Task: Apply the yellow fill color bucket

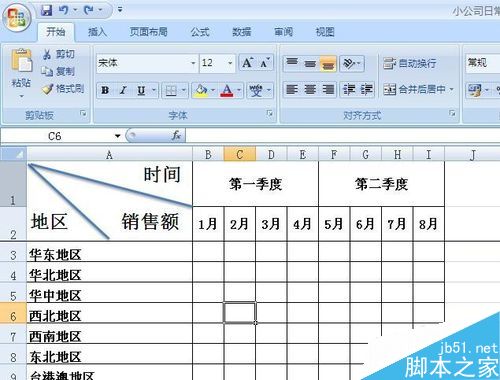Action: (201, 90)
